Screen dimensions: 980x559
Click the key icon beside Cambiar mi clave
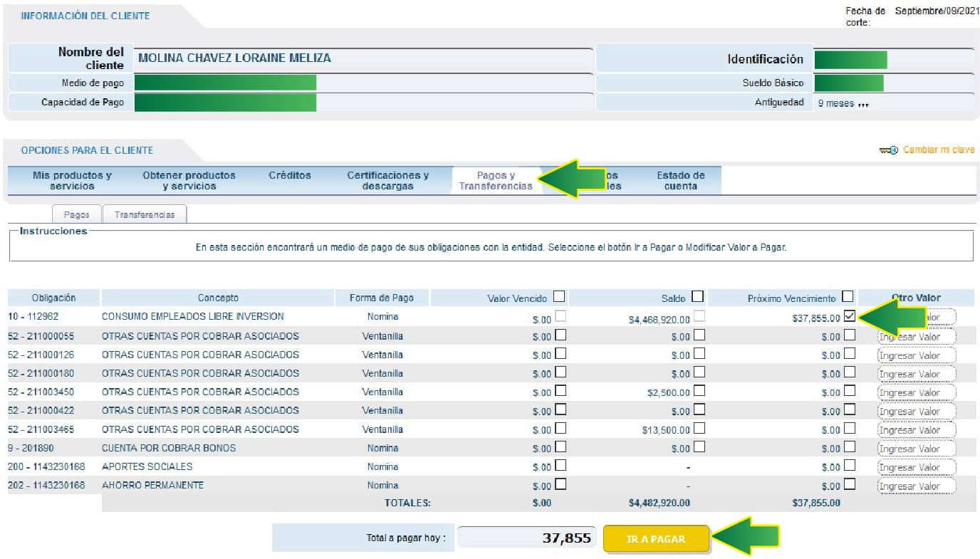(889, 150)
